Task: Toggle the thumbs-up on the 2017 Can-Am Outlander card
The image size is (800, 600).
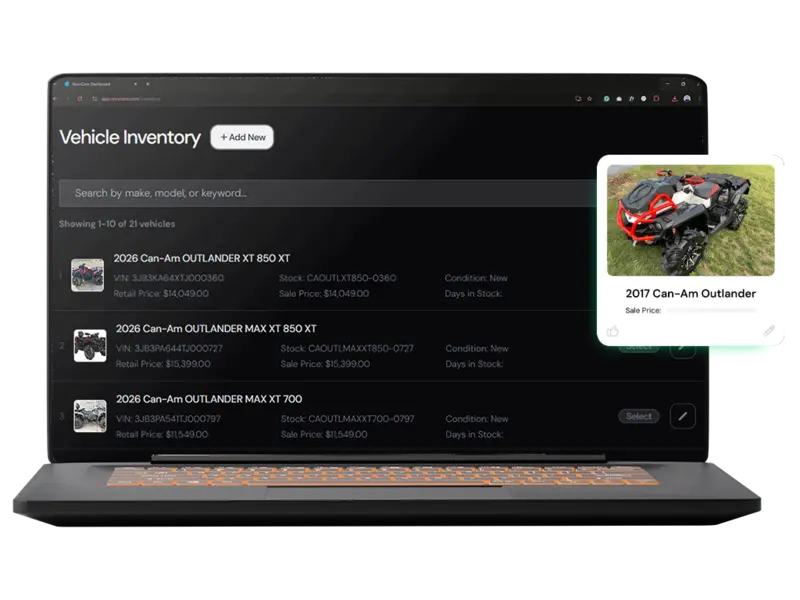Action: click(613, 331)
